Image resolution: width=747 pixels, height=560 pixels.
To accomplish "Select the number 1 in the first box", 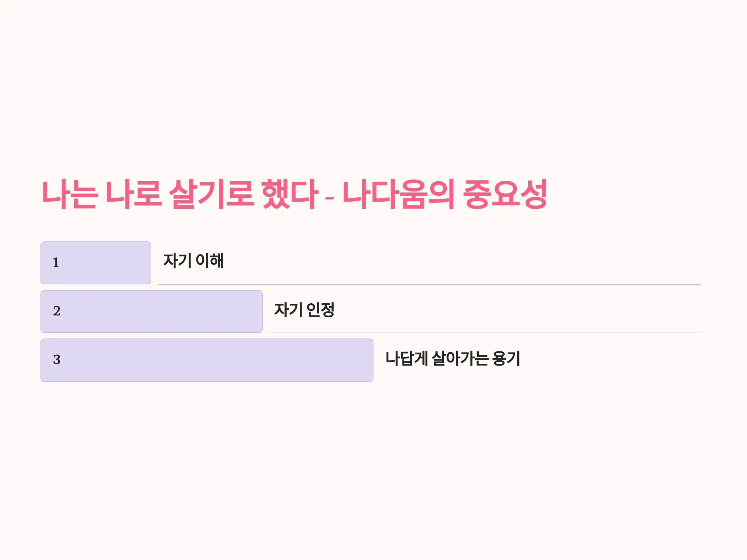I will (56, 263).
